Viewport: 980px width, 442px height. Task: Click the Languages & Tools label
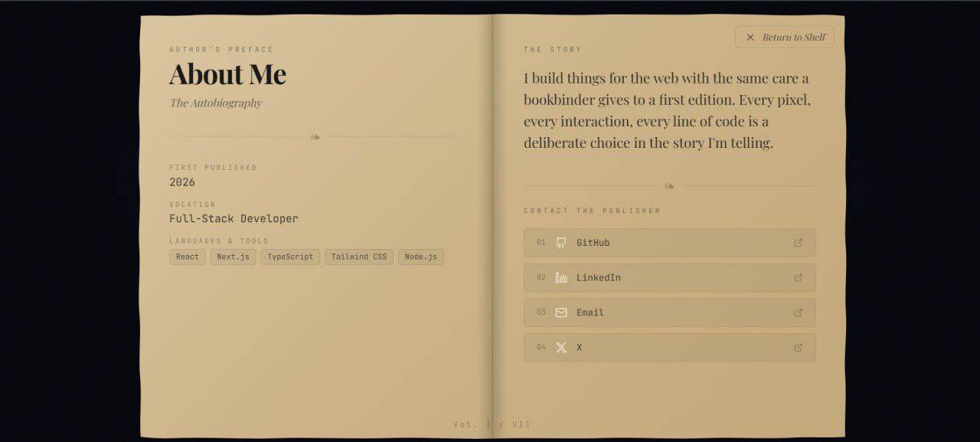pos(219,241)
